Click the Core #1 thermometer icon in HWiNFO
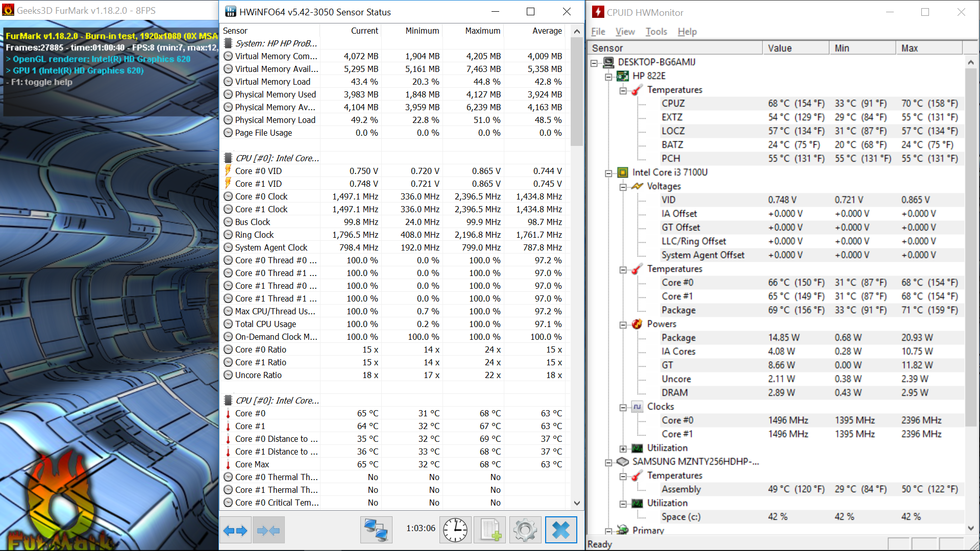This screenshot has height=551, width=980. [228, 426]
